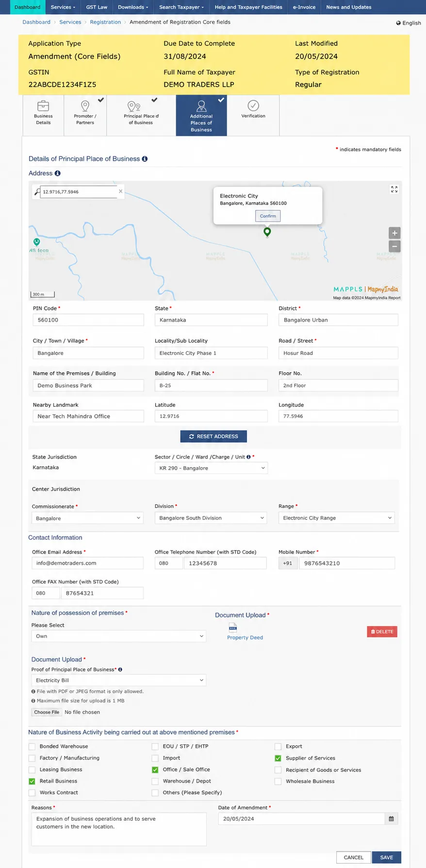Check the Wholesale Business checkbox

(x=278, y=781)
